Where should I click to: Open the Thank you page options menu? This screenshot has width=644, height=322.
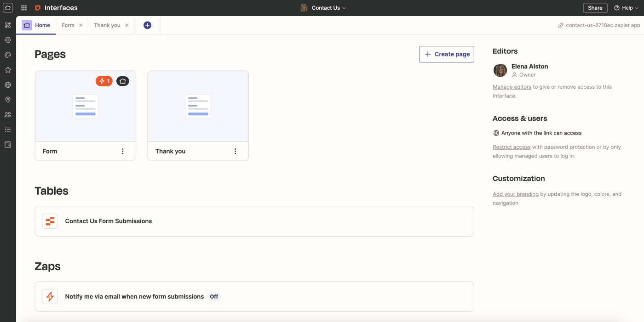pos(236,151)
